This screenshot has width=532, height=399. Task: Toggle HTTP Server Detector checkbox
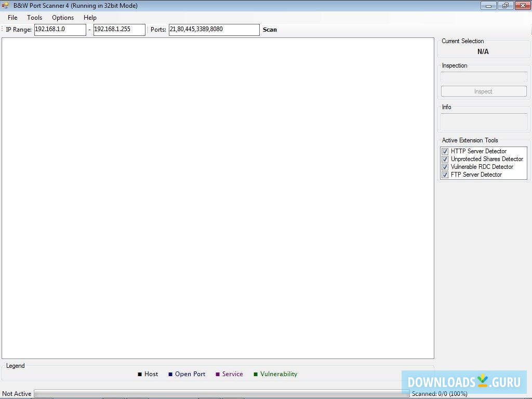(445, 151)
